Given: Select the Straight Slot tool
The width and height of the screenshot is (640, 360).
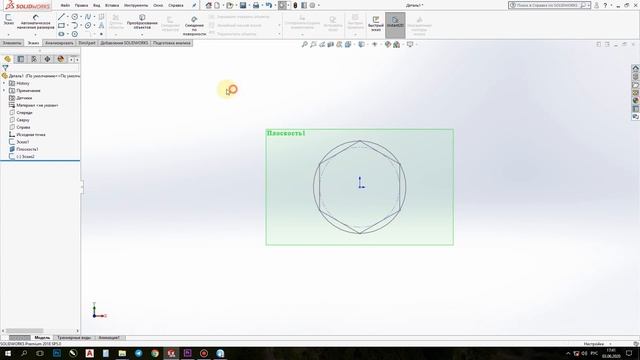Looking at the screenshot, I should (x=61, y=34).
